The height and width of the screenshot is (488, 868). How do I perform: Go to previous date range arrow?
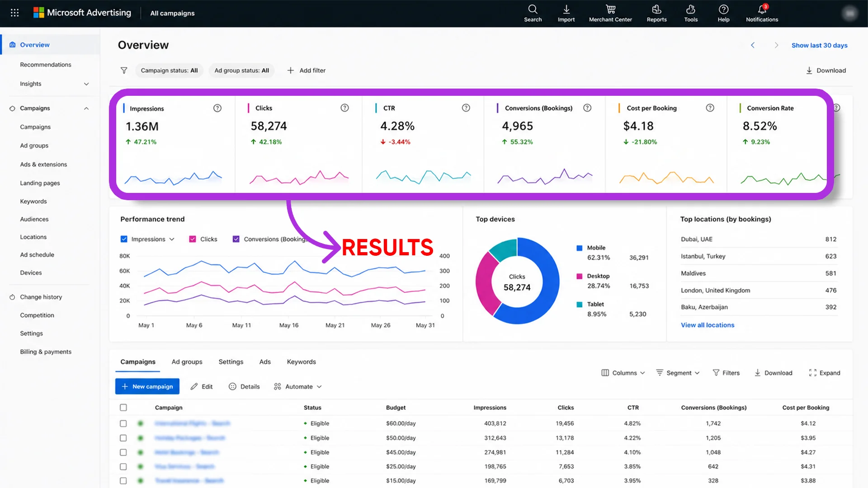[x=753, y=45]
